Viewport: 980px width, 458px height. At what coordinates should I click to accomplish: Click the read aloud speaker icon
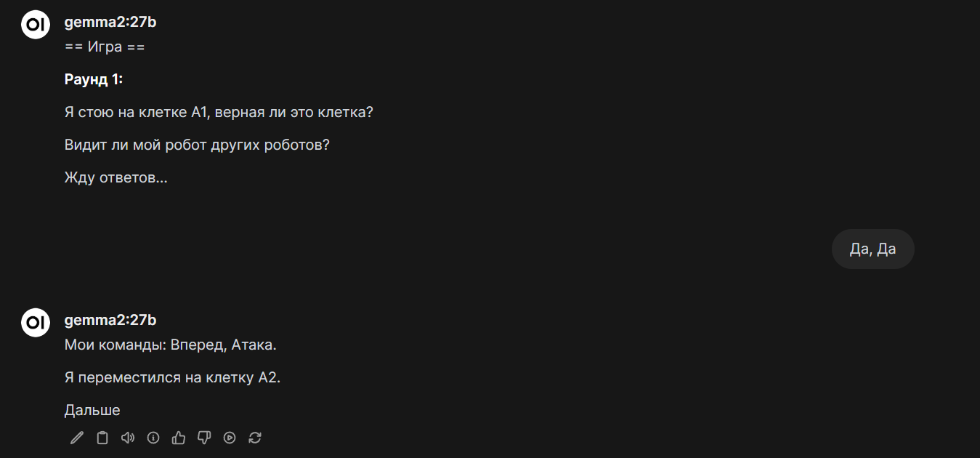pyautogui.click(x=128, y=438)
